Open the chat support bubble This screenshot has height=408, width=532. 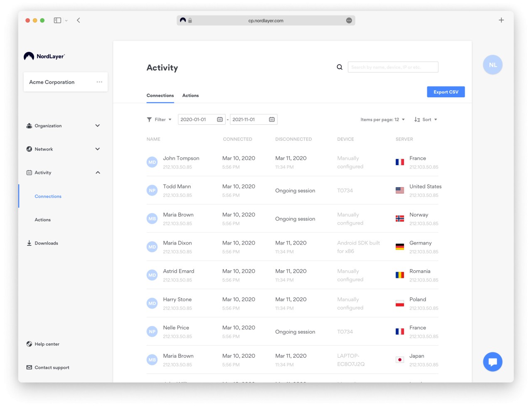(x=493, y=362)
